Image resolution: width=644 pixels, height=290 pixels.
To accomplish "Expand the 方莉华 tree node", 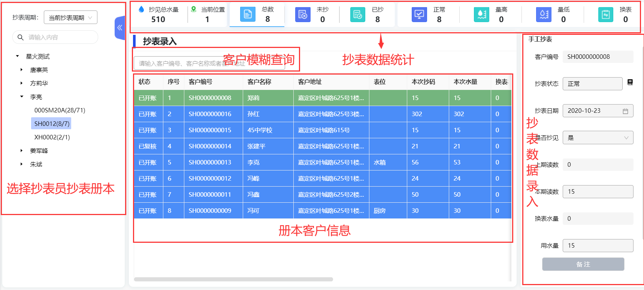I will pyautogui.click(x=21, y=83).
